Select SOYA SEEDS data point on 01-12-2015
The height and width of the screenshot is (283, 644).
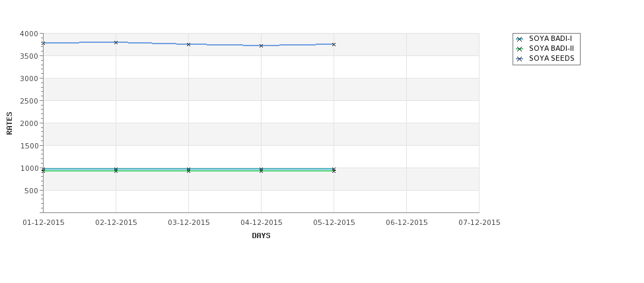pos(43,43)
